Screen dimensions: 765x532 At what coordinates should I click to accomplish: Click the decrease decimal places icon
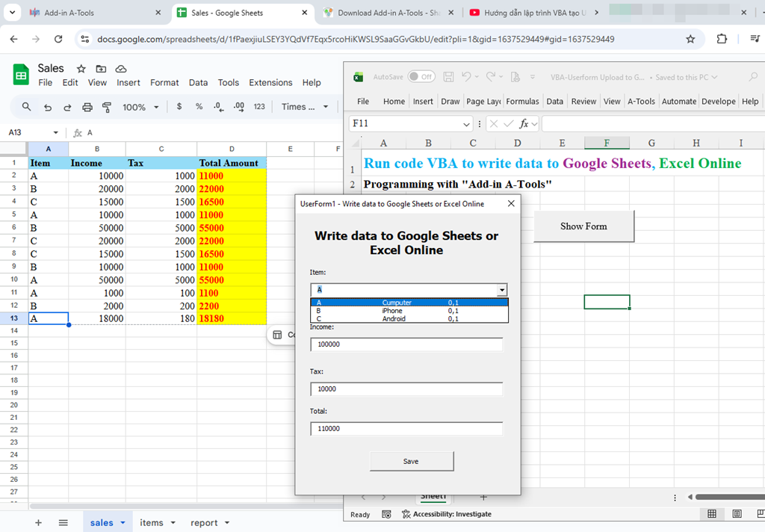click(218, 107)
